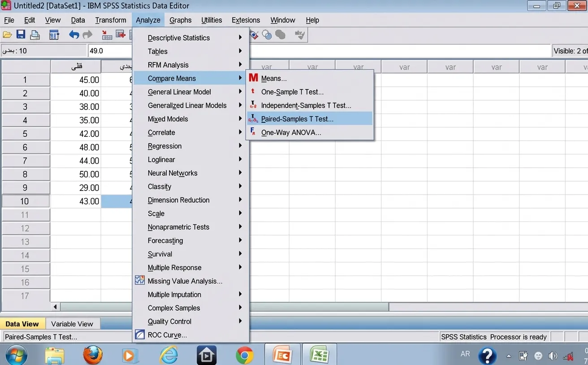Click the AR language indicator in taskbar
This screenshot has width=588, height=365.
[465, 354]
